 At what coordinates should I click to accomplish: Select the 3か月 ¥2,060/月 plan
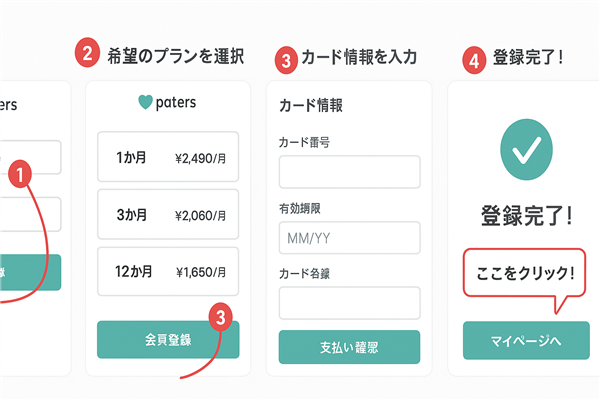coord(168,214)
